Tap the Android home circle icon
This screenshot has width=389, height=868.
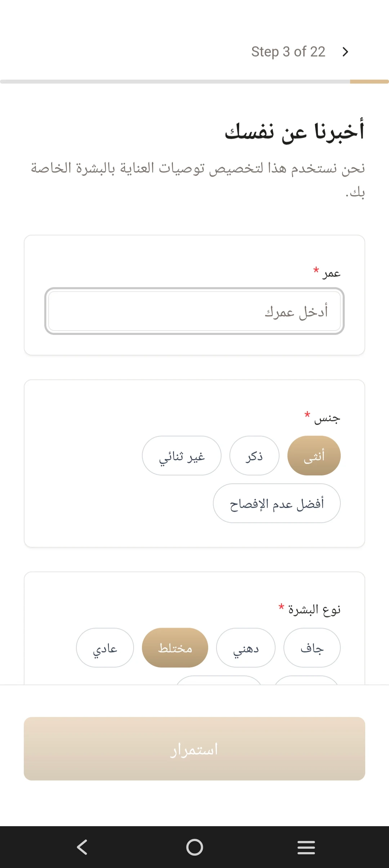pos(194,847)
